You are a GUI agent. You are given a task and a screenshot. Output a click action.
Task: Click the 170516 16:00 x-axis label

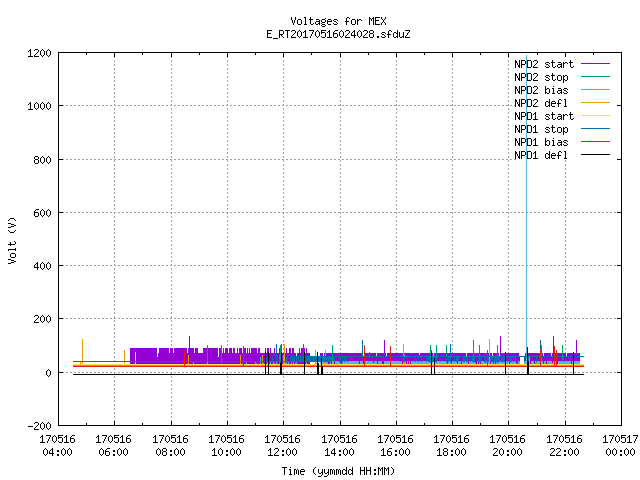395,446
